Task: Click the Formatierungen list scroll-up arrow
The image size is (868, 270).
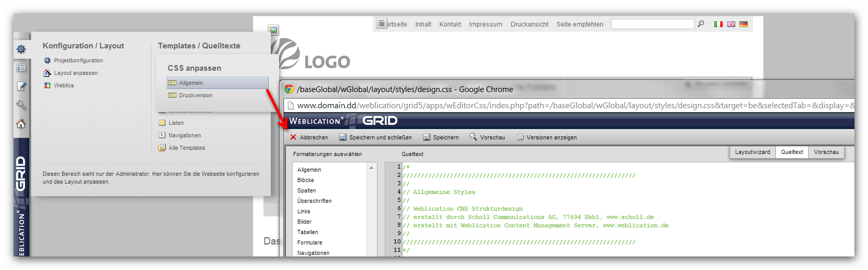Action: click(x=372, y=168)
